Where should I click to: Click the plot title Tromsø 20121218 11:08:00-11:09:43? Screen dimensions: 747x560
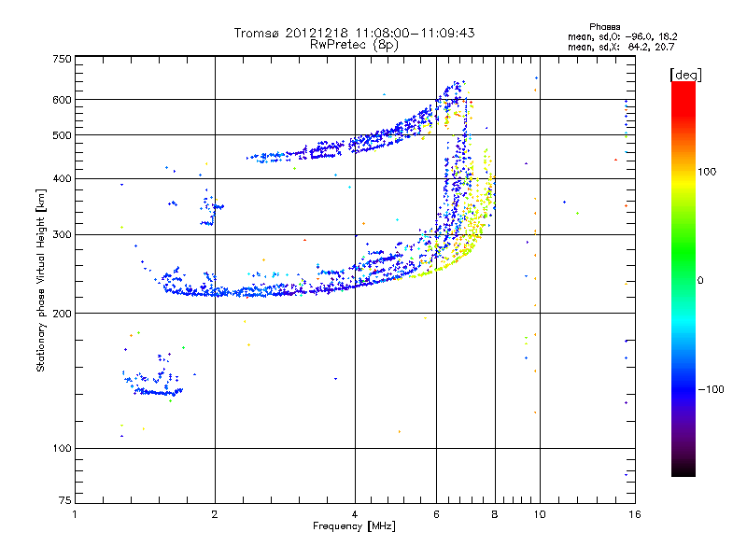(x=354, y=33)
